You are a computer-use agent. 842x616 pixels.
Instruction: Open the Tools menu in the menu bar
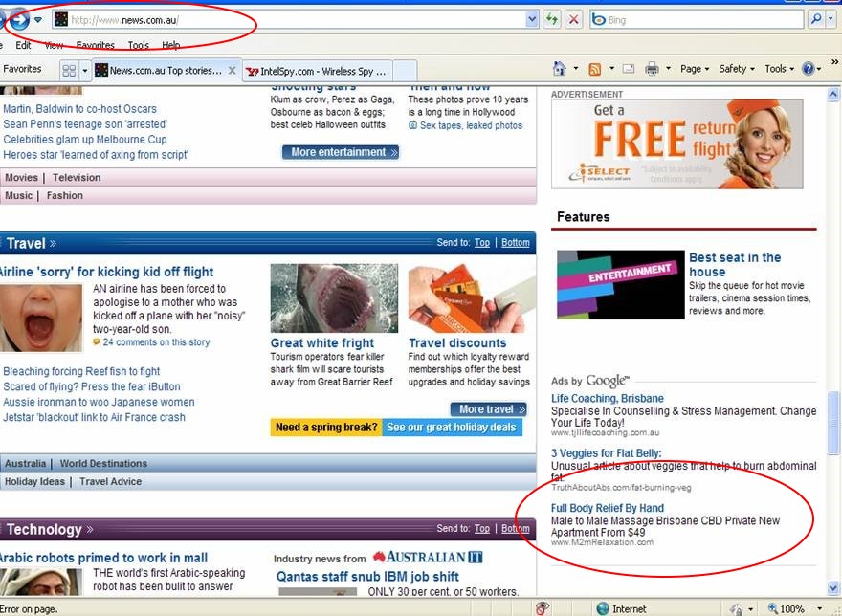point(138,45)
